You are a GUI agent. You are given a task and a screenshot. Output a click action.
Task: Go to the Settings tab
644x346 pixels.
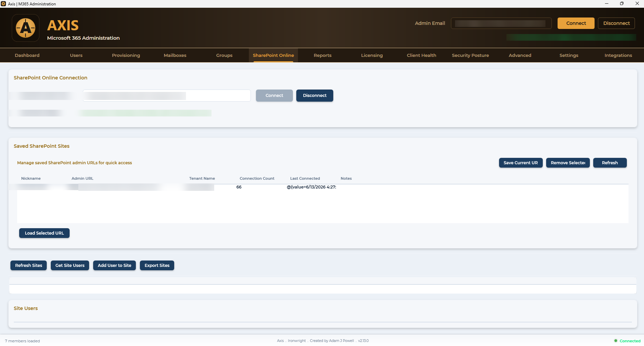pyautogui.click(x=569, y=56)
